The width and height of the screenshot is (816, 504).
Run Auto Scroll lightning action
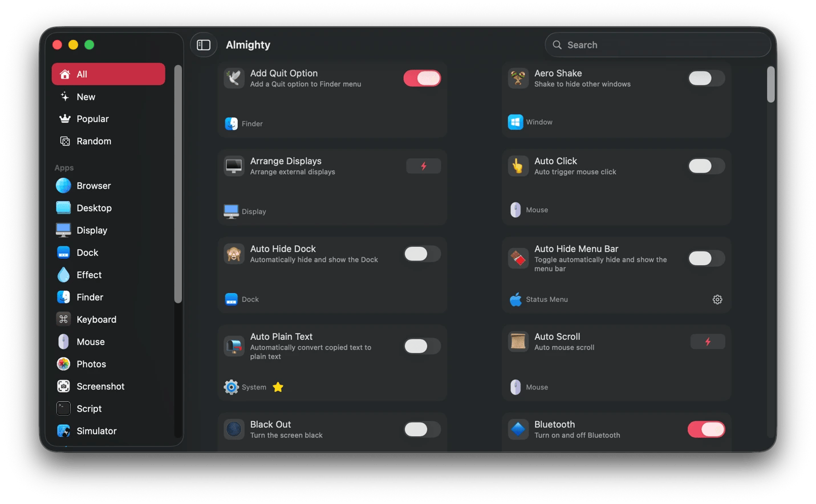pyautogui.click(x=708, y=342)
